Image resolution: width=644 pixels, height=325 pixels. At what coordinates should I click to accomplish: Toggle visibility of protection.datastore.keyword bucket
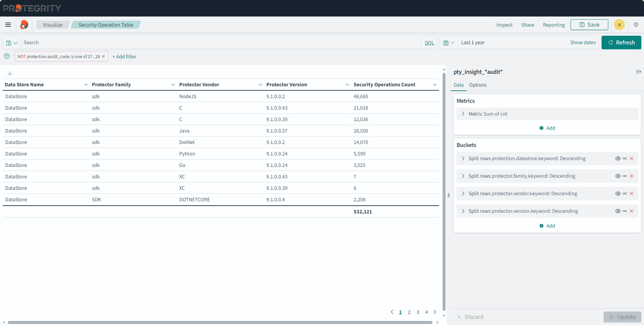(x=618, y=158)
